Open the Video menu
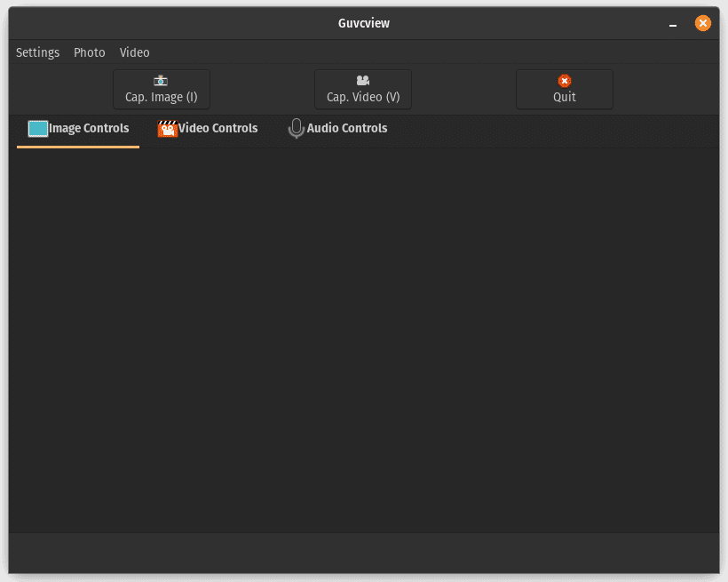The image size is (728, 582). [134, 52]
